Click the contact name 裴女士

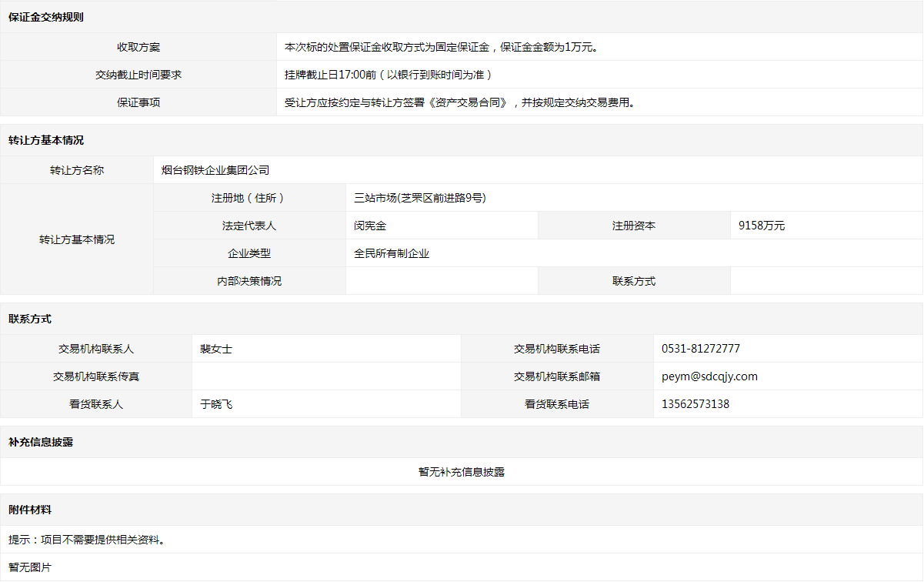pyautogui.click(x=216, y=349)
